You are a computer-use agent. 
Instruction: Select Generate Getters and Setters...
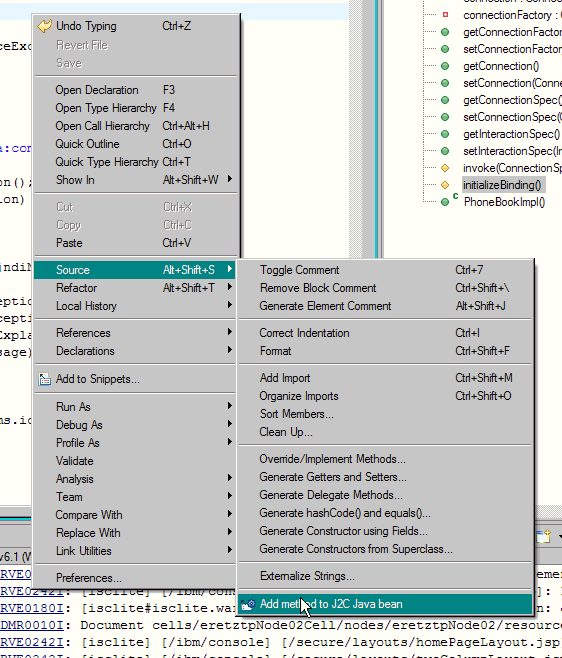[x=385, y=477]
